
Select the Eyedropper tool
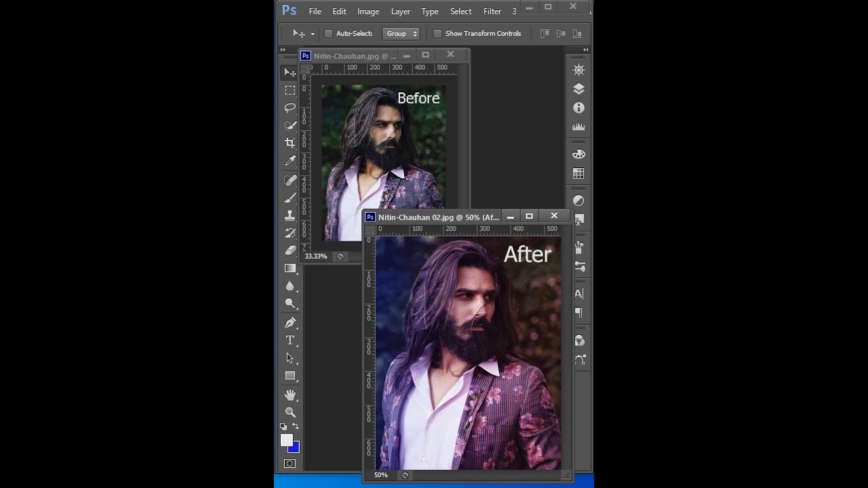[x=290, y=161]
